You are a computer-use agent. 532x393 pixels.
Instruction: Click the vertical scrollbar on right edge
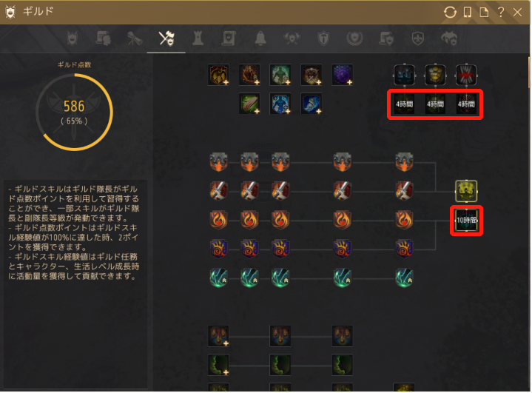click(529, 73)
